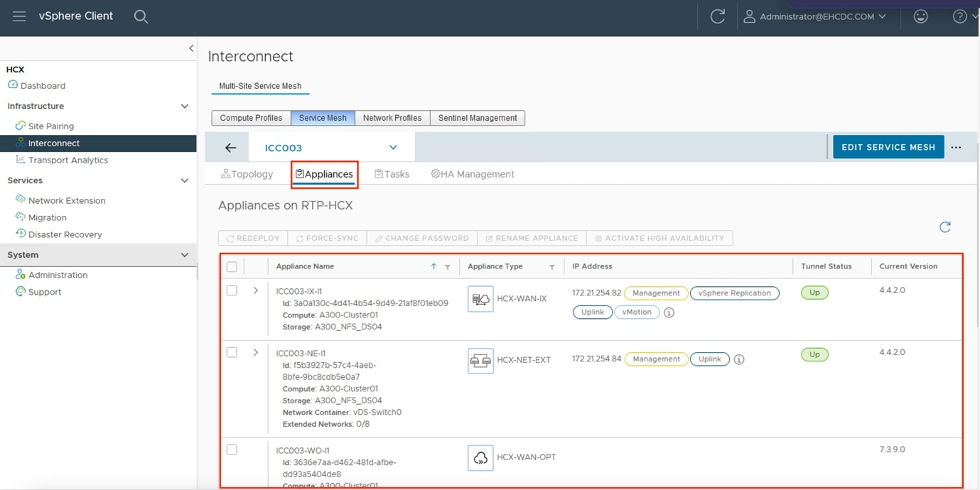This screenshot has width=980, height=490.
Task: Go back using the left arrow
Action: (x=230, y=148)
